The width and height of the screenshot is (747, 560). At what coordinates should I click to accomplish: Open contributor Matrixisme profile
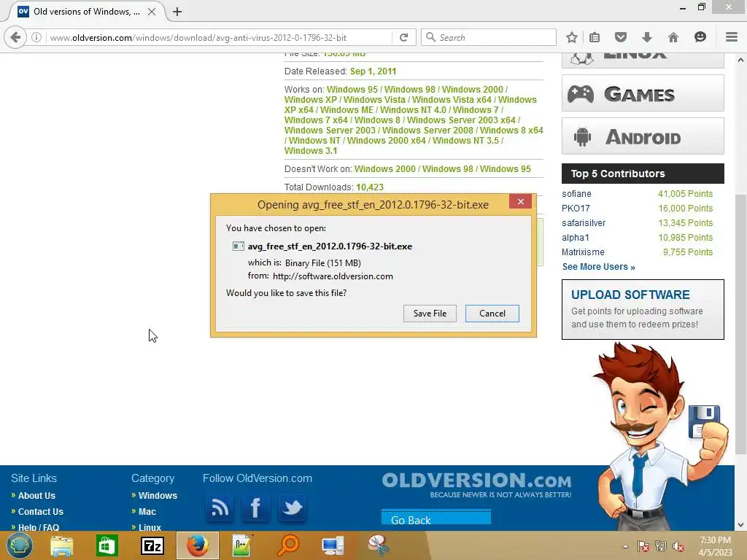coord(583,252)
